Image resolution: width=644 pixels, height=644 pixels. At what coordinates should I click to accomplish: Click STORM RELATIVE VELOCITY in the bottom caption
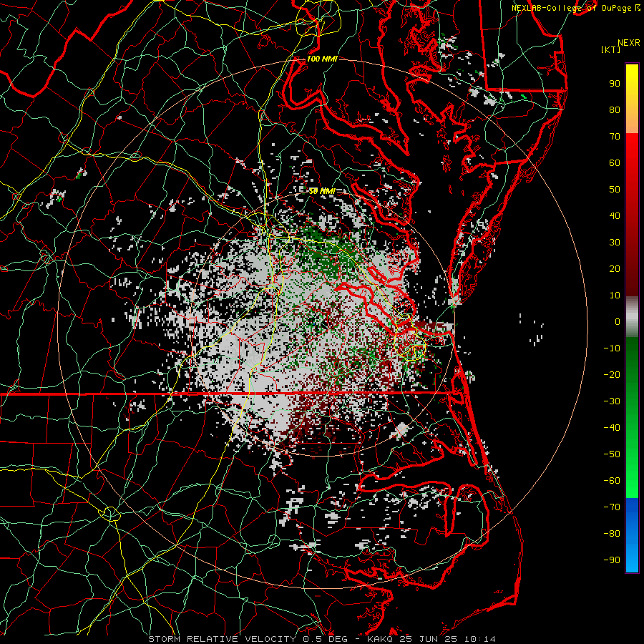pyautogui.click(x=222, y=639)
